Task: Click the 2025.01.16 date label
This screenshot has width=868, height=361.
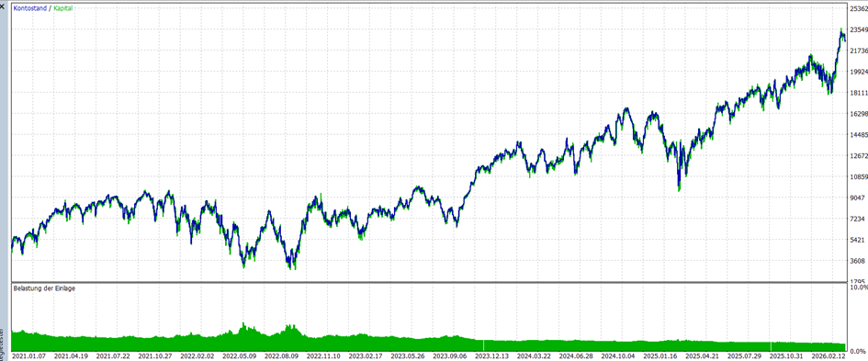Action: (659, 356)
